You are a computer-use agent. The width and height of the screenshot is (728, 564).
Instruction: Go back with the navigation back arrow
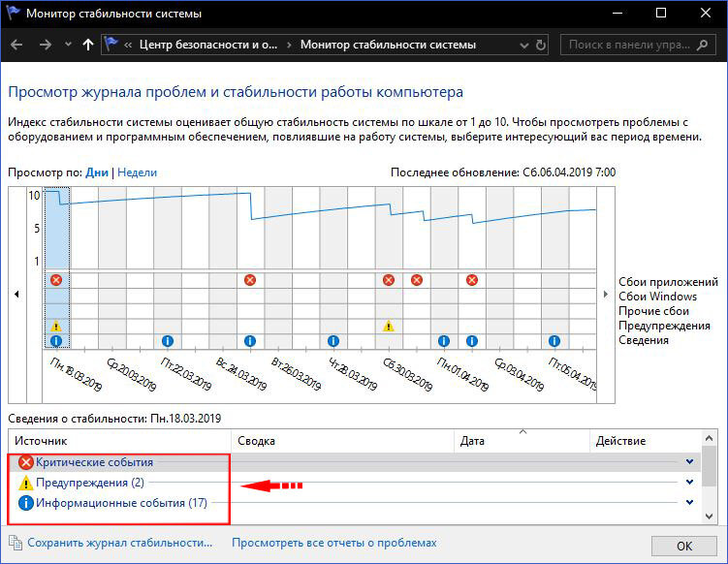click(16, 45)
